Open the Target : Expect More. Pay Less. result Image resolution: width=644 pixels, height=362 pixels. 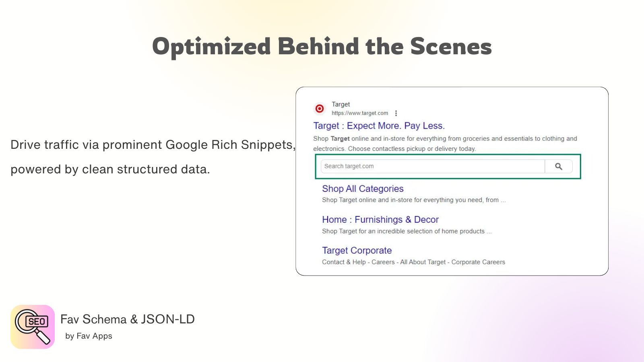click(379, 125)
